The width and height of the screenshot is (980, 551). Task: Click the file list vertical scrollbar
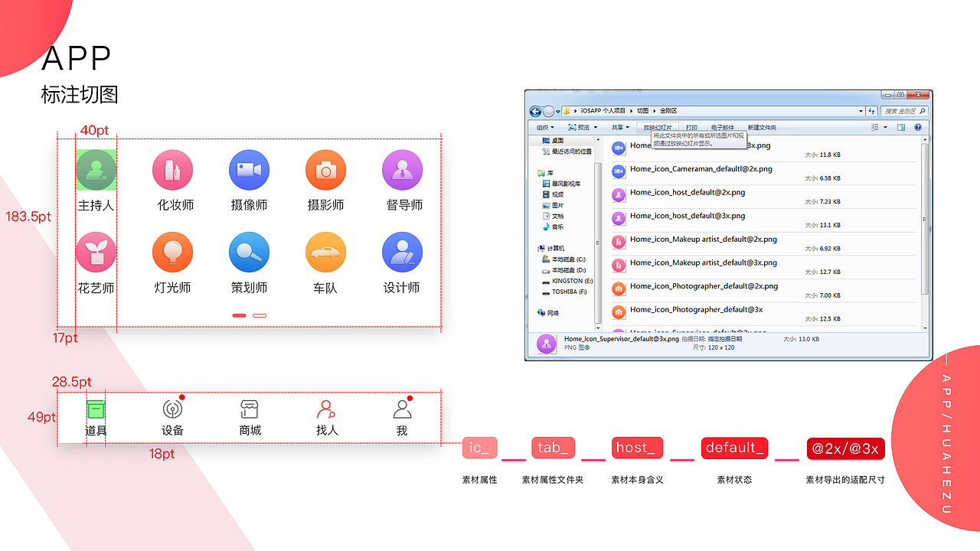(926, 233)
